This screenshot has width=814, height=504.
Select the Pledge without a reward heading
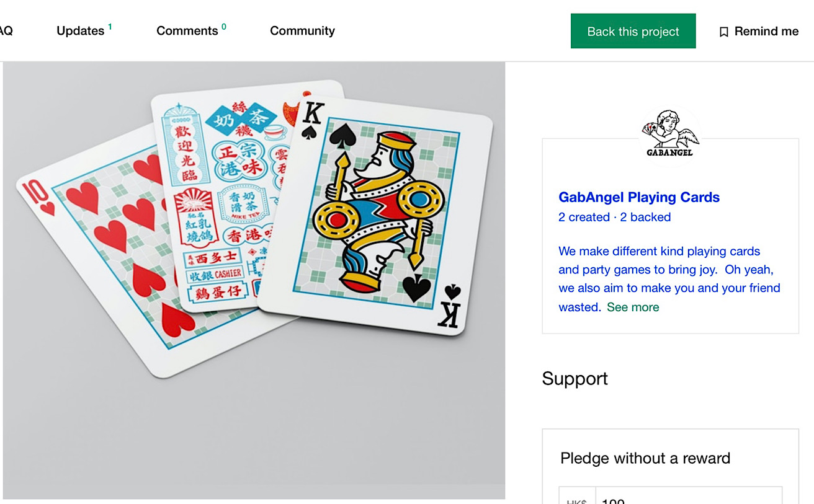[645, 458]
